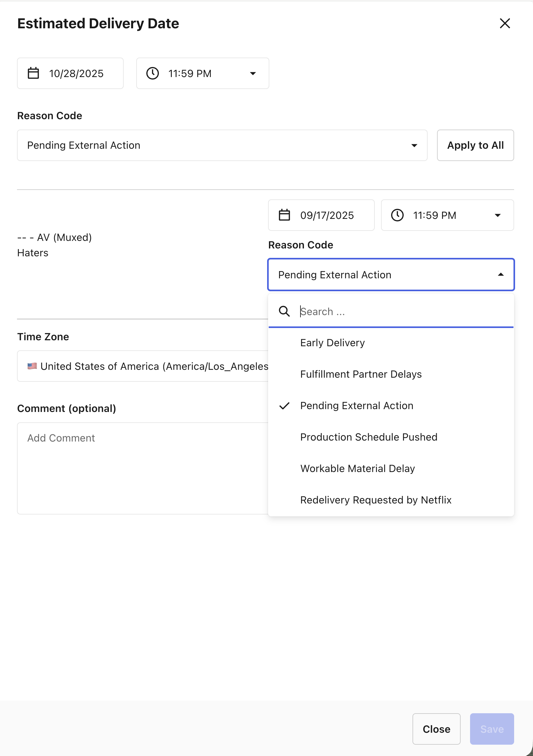Pick Production Schedule Pushed from list

[x=369, y=437]
